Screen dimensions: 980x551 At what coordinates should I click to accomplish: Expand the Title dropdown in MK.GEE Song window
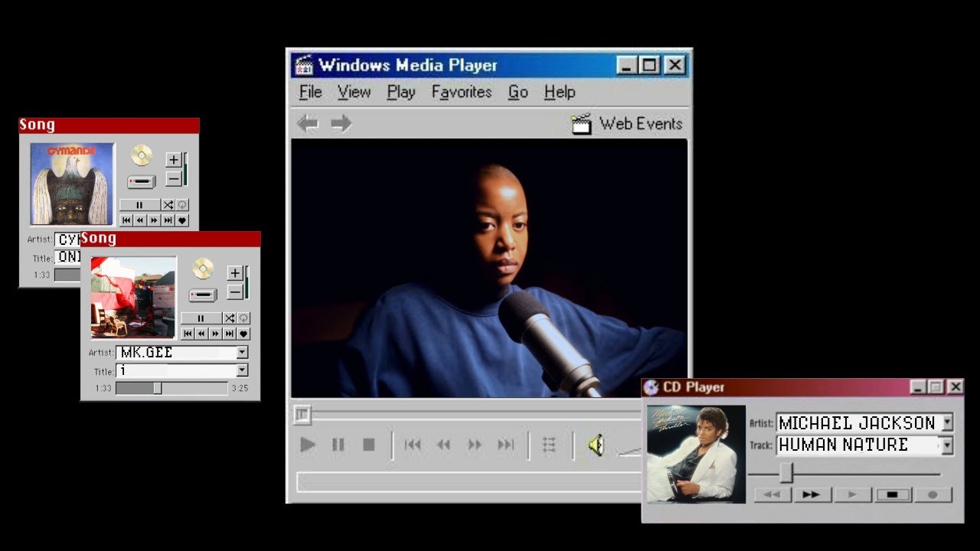[x=242, y=370]
